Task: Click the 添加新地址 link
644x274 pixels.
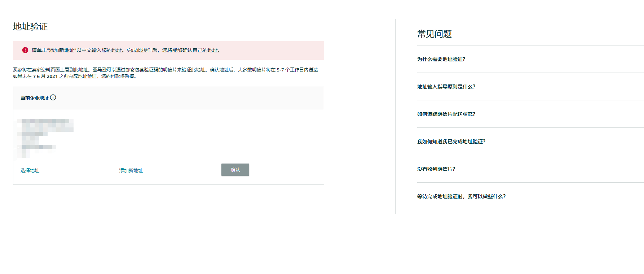Action: [x=131, y=170]
